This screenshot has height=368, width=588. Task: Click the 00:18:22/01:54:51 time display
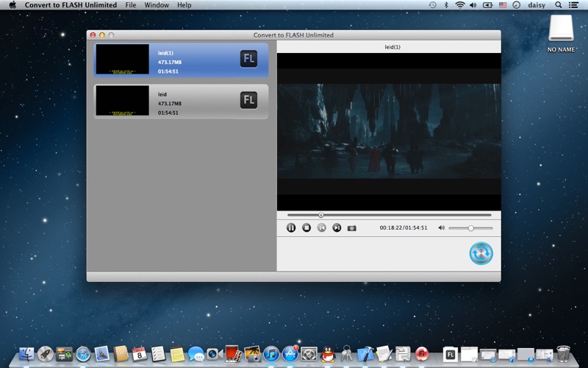(x=403, y=227)
